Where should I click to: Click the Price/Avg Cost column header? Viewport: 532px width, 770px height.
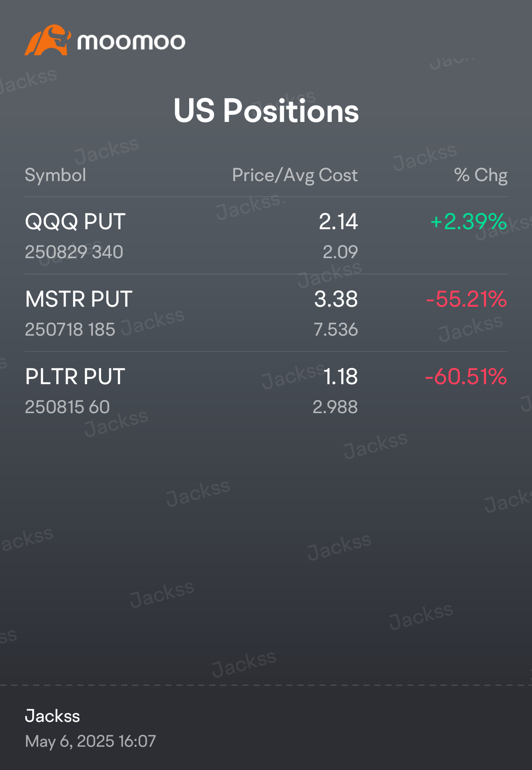tap(295, 175)
